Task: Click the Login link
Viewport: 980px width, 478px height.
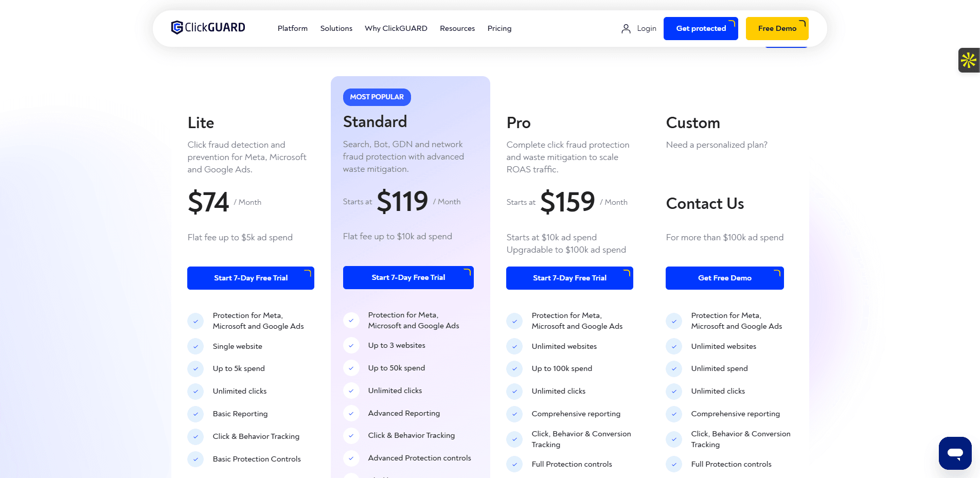Action: pyautogui.click(x=647, y=28)
